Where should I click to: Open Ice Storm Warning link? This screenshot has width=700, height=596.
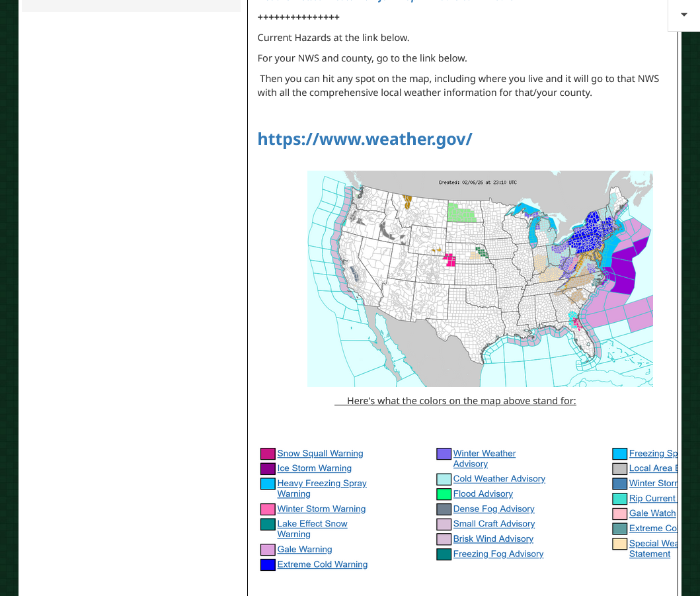pyautogui.click(x=314, y=468)
